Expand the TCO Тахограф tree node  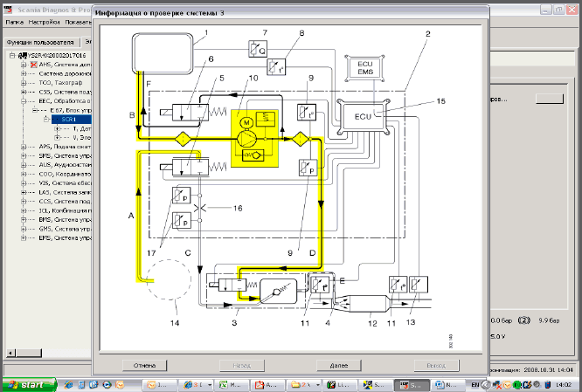pyautogui.click(x=24, y=83)
